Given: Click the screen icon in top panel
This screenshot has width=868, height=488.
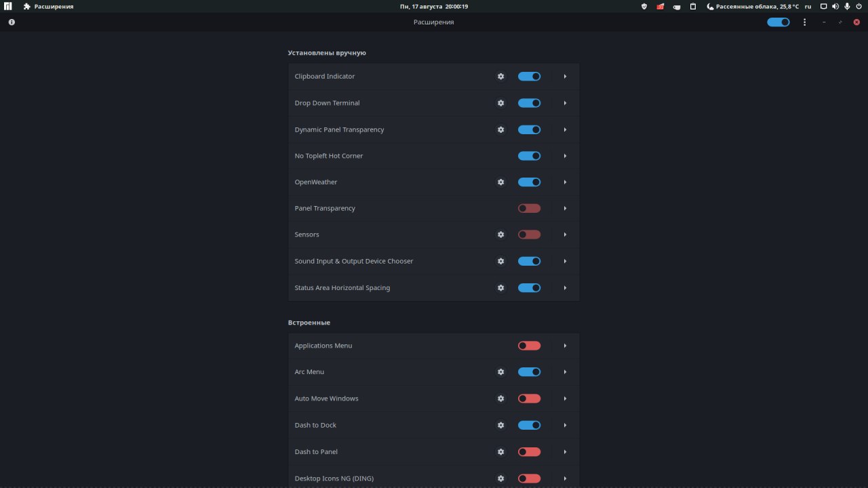Looking at the screenshot, I should click(x=824, y=6).
